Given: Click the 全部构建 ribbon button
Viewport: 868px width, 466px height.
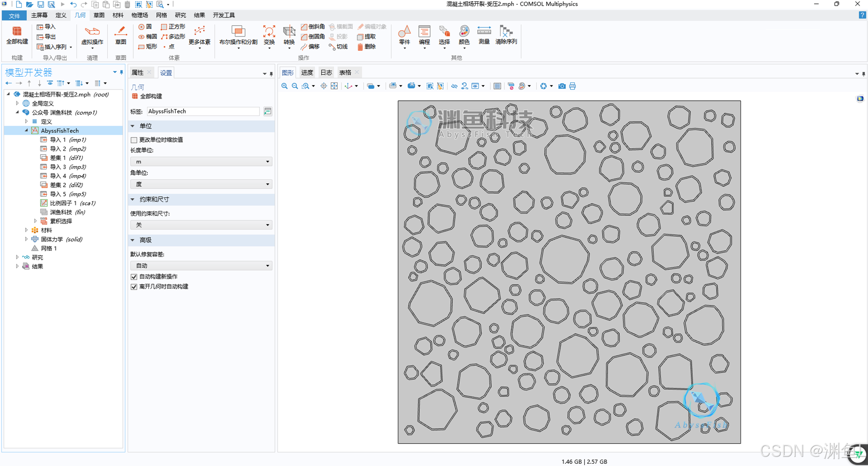Looking at the screenshot, I should 17,35.
